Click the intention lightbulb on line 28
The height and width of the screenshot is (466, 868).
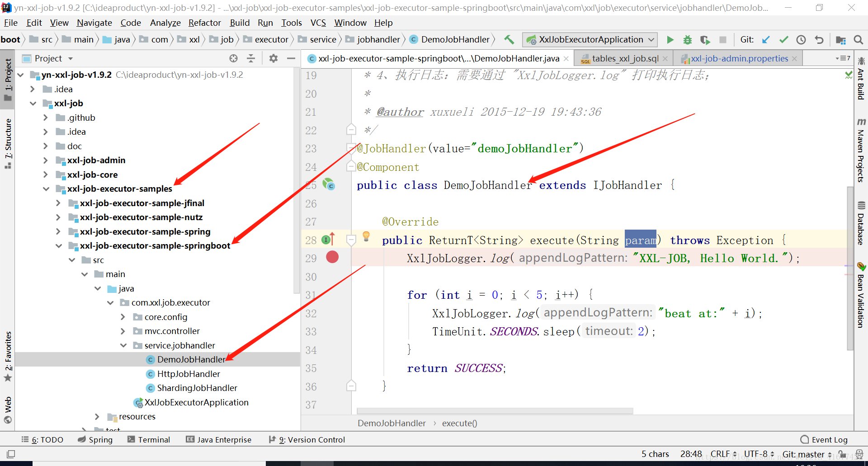tap(366, 236)
